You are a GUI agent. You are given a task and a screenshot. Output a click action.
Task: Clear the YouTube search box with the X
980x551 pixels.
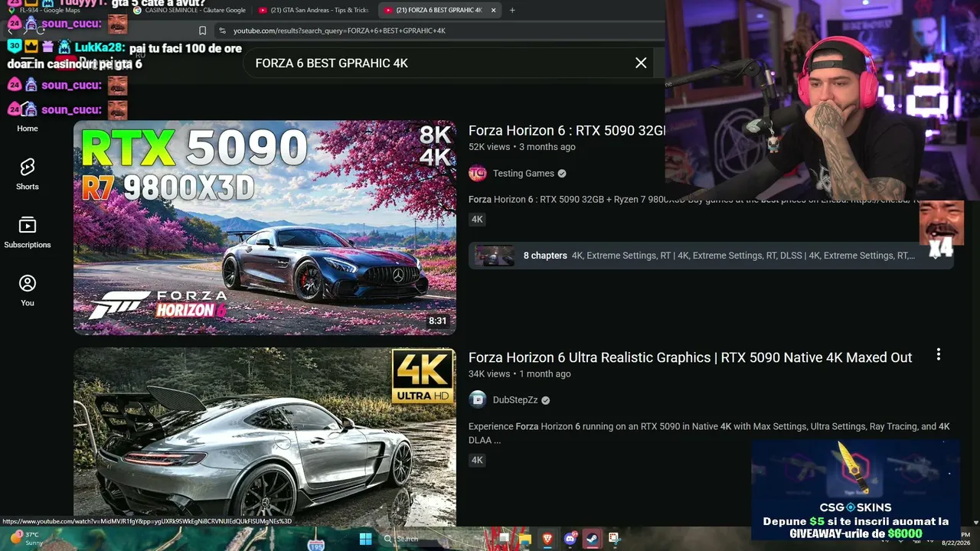tap(641, 63)
